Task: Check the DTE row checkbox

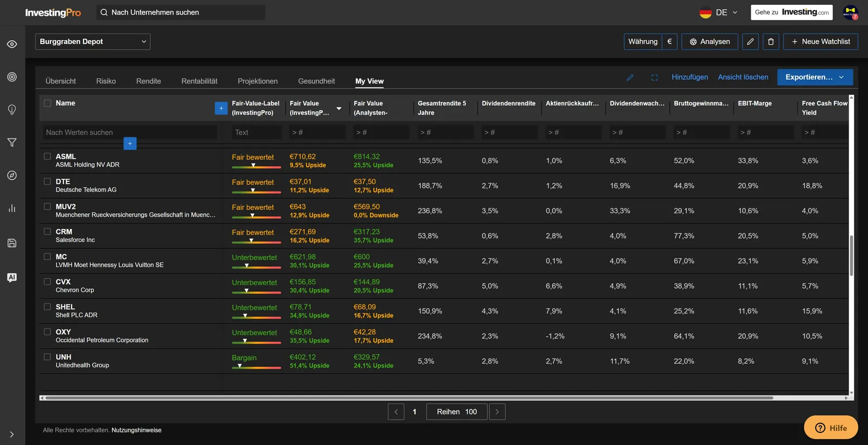Action: click(48, 181)
